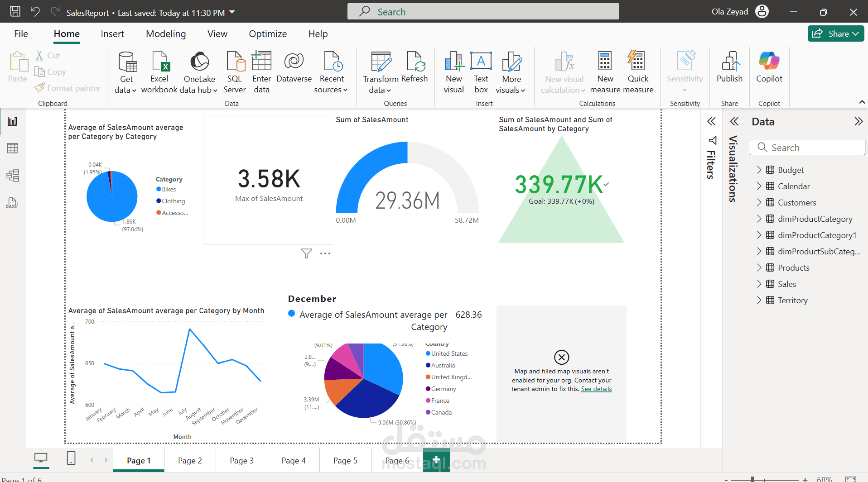Click the Share button
The height and width of the screenshot is (482, 868).
click(836, 33)
